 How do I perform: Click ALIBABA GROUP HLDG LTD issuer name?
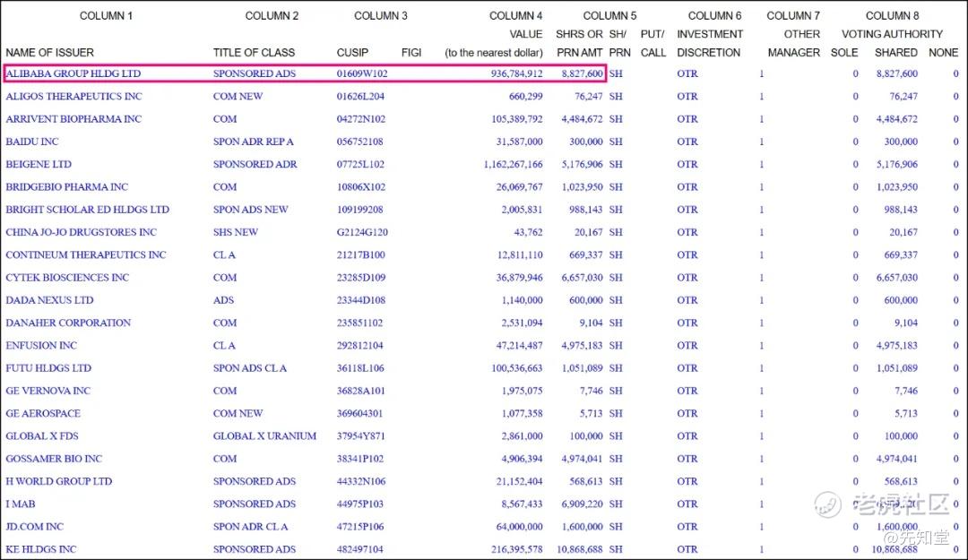[x=73, y=73]
